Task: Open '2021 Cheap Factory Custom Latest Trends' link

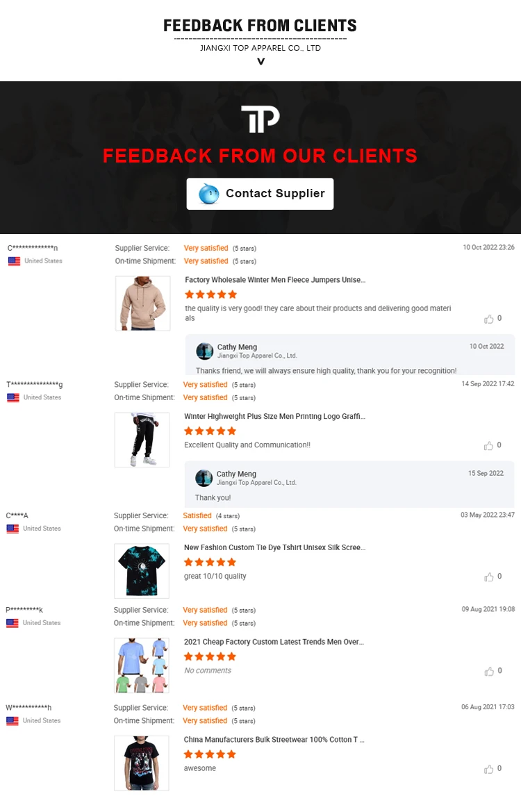Action: [274, 642]
